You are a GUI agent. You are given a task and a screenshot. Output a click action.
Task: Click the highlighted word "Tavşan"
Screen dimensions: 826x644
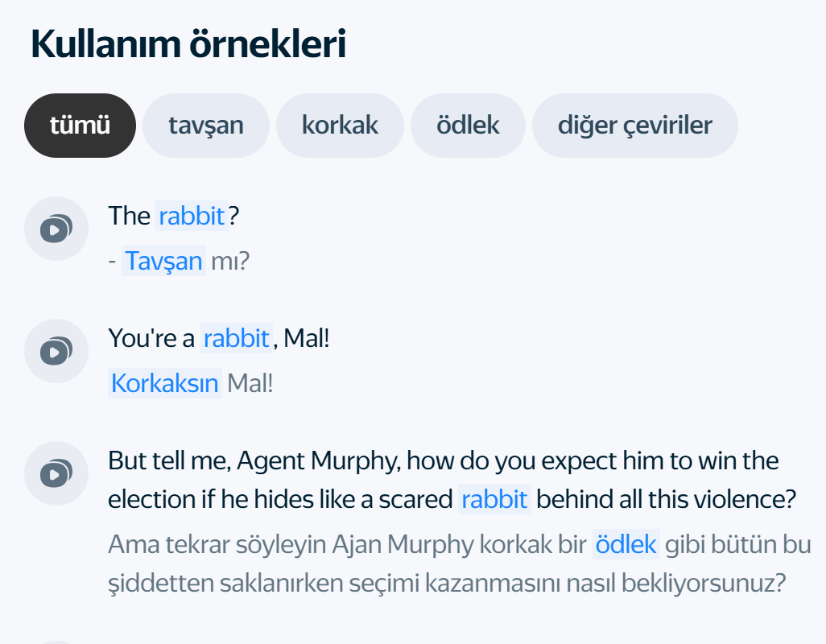coord(163,261)
